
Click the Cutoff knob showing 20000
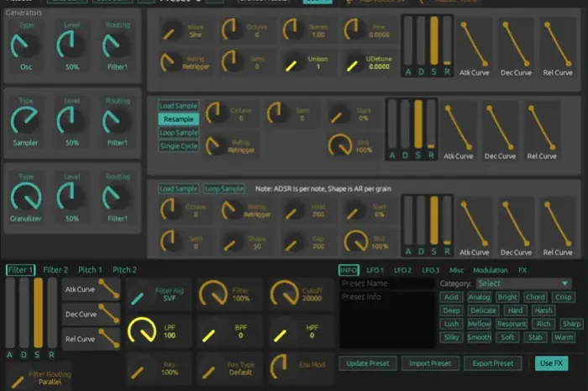[x=284, y=293]
